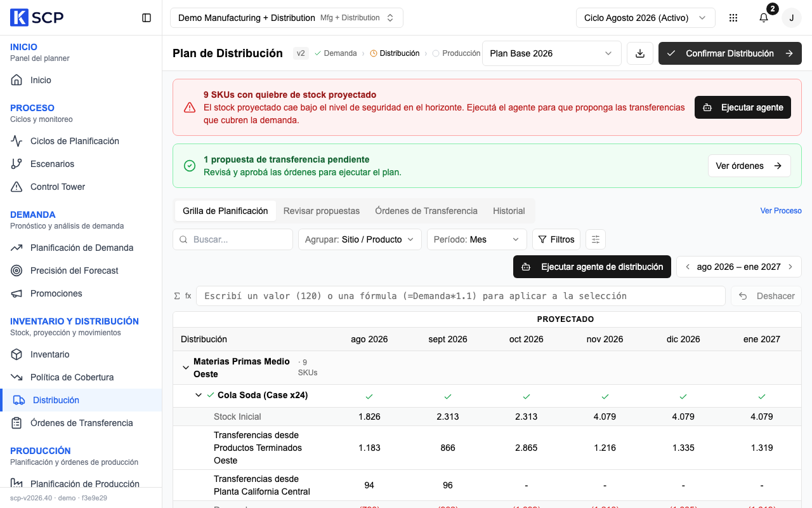Switch to Órdenes de Transferencia tab
Viewport: 812px width, 508px height.
[426, 211]
